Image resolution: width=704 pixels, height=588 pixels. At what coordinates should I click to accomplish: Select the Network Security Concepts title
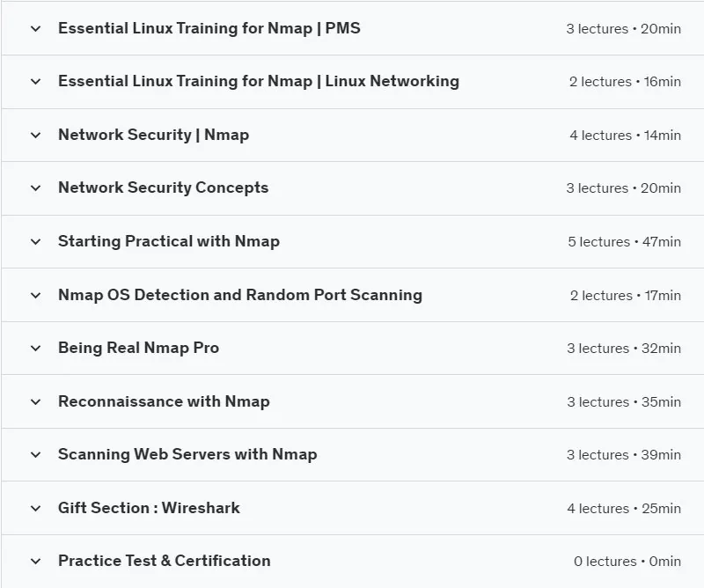(x=164, y=187)
